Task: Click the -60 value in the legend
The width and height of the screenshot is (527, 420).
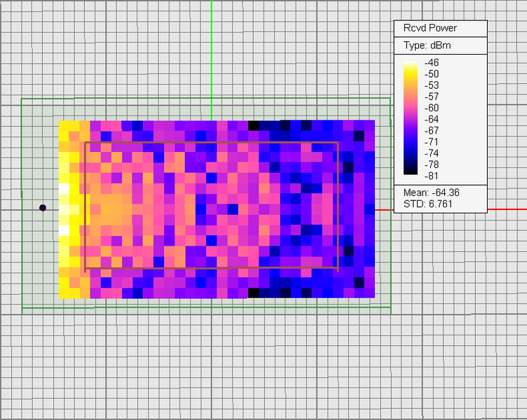Action: click(432, 108)
